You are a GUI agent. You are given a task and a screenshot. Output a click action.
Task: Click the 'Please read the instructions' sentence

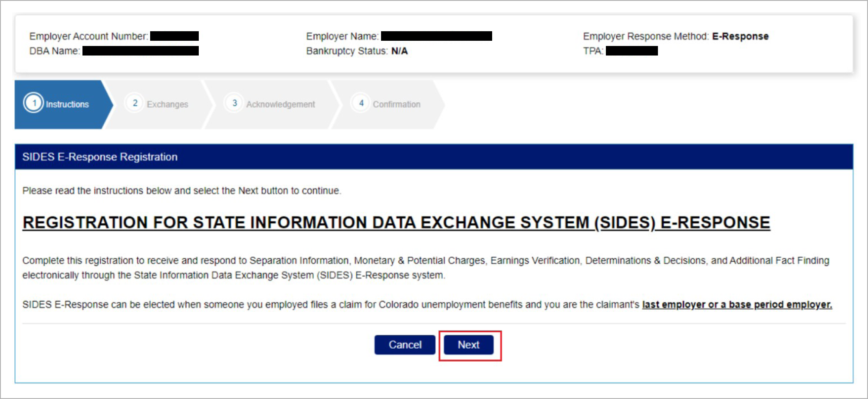(182, 191)
